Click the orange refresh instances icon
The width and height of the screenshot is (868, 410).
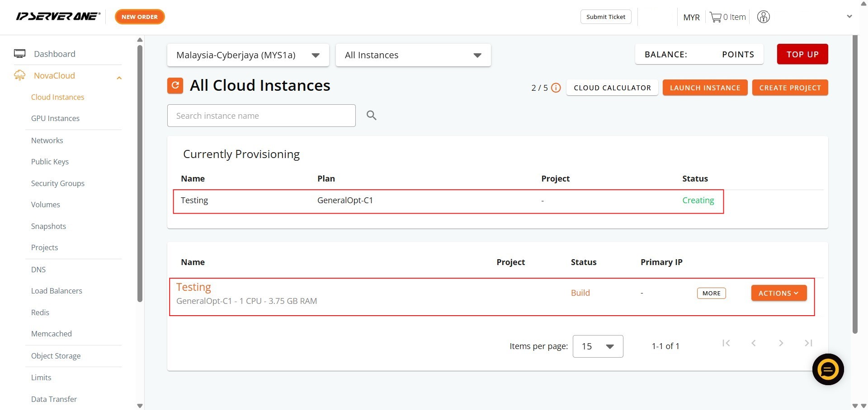click(x=175, y=85)
